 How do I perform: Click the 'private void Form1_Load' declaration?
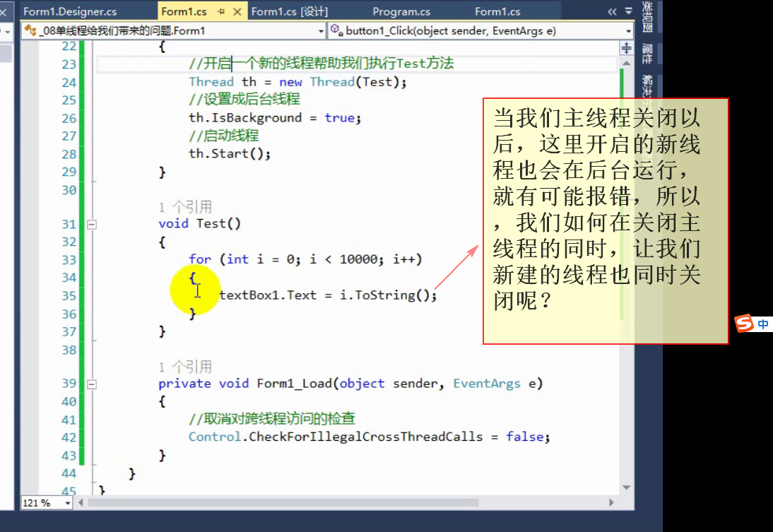click(350, 384)
